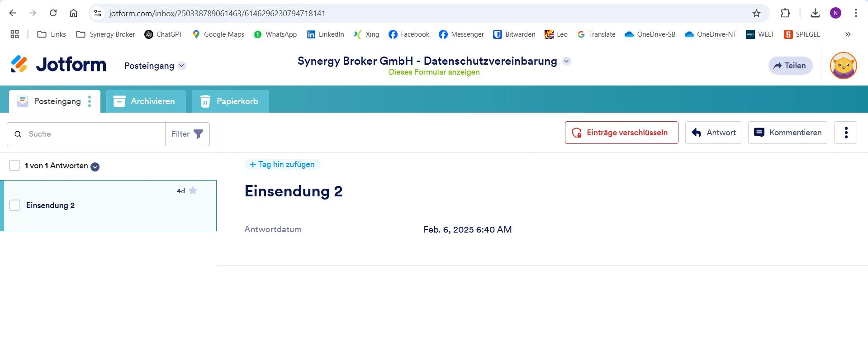Open the Google Maps bookmark
The height and width of the screenshot is (338, 868).
(218, 34)
